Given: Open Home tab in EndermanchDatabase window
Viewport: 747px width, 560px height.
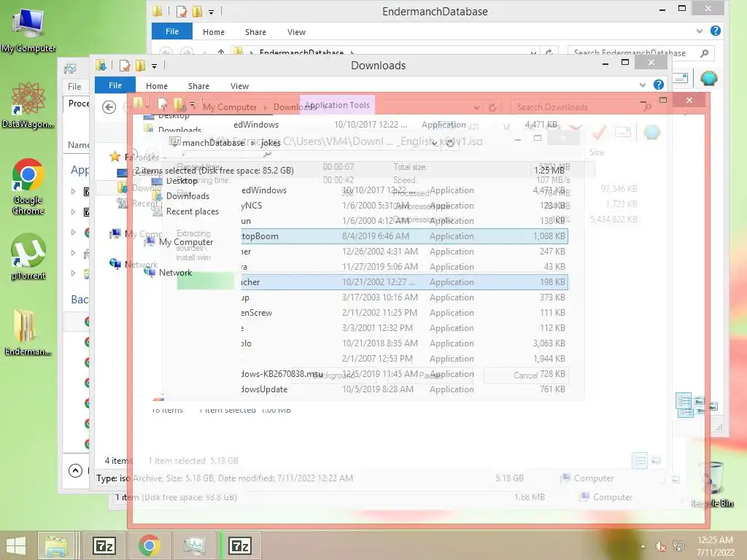Looking at the screenshot, I should (x=214, y=32).
